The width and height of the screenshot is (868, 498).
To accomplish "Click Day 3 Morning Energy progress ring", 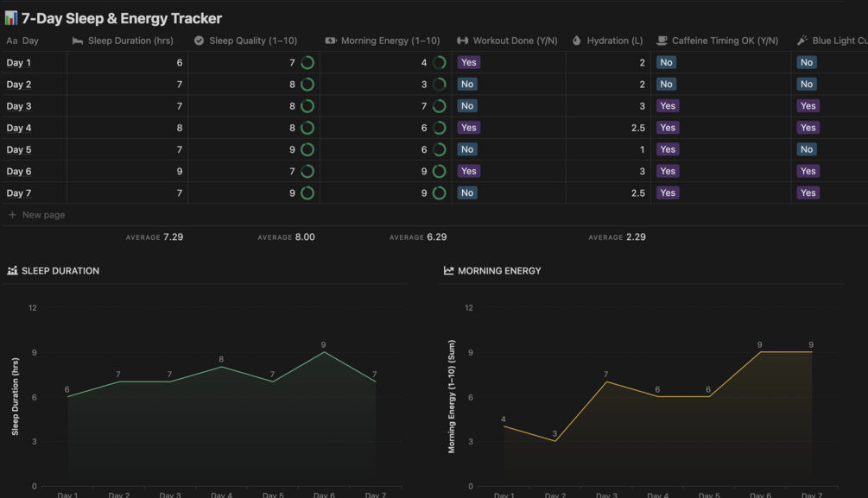I will [x=439, y=106].
